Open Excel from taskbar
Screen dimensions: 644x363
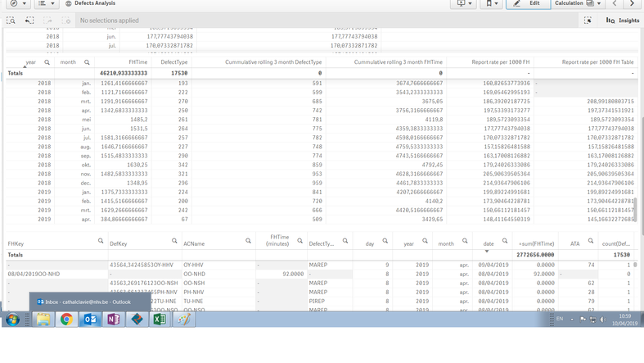(160, 320)
